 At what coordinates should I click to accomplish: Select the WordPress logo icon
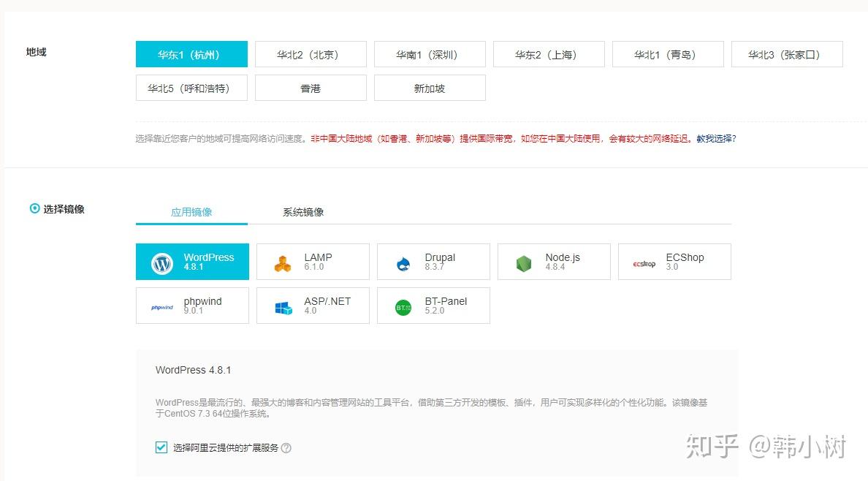(162, 264)
